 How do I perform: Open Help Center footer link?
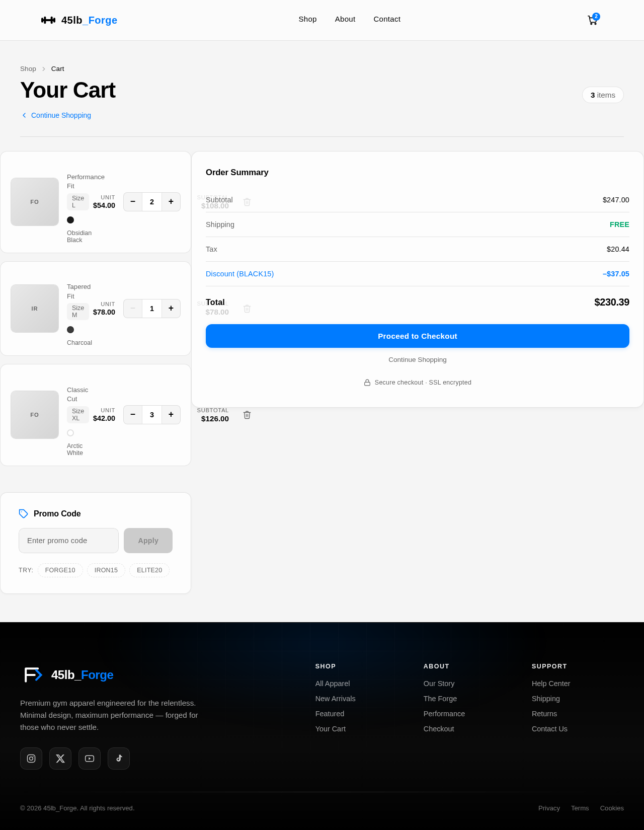(x=551, y=684)
